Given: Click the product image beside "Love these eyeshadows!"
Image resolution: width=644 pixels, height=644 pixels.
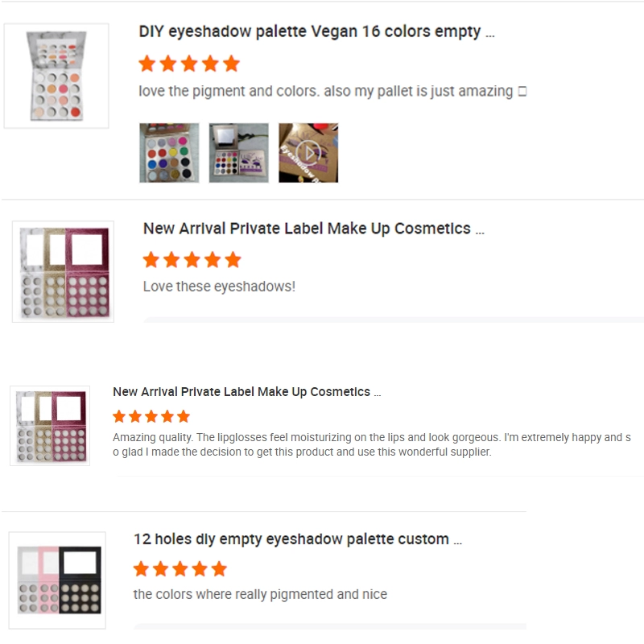Looking at the screenshot, I should pos(63,272).
